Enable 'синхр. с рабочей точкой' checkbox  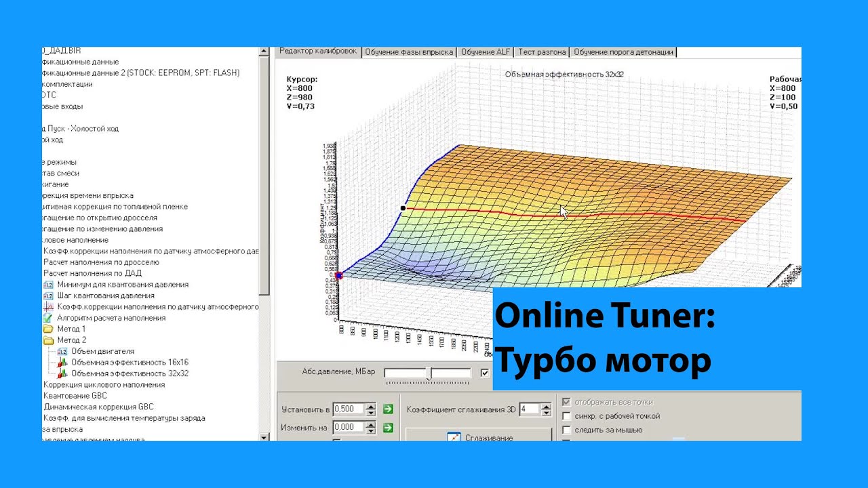tap(566, 416)
